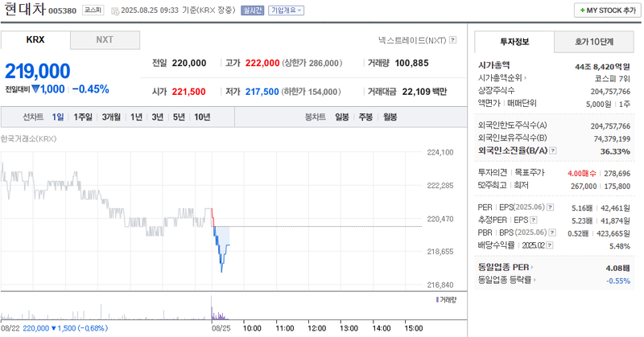Click the 저가 value 217,500
The width and height of the screenshot is (644, 337).
(262, 92)
